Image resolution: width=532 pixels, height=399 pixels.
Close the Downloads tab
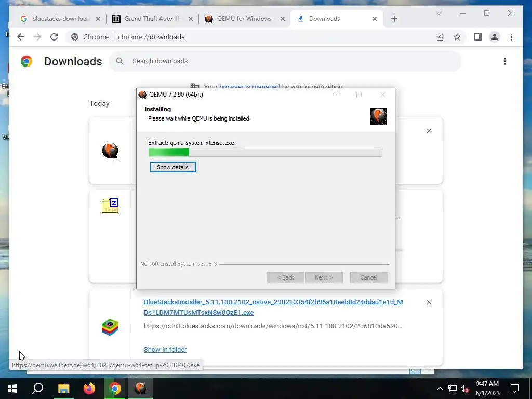click(x=375, y=19)
